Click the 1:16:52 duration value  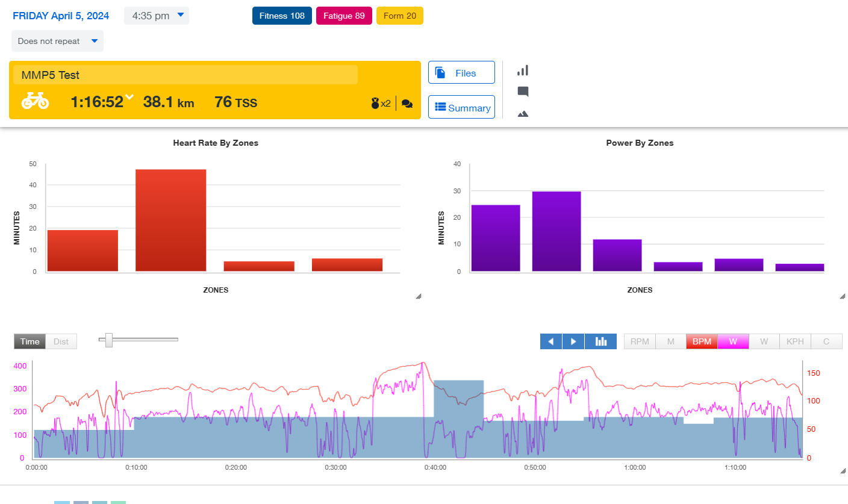pos(97,102)
